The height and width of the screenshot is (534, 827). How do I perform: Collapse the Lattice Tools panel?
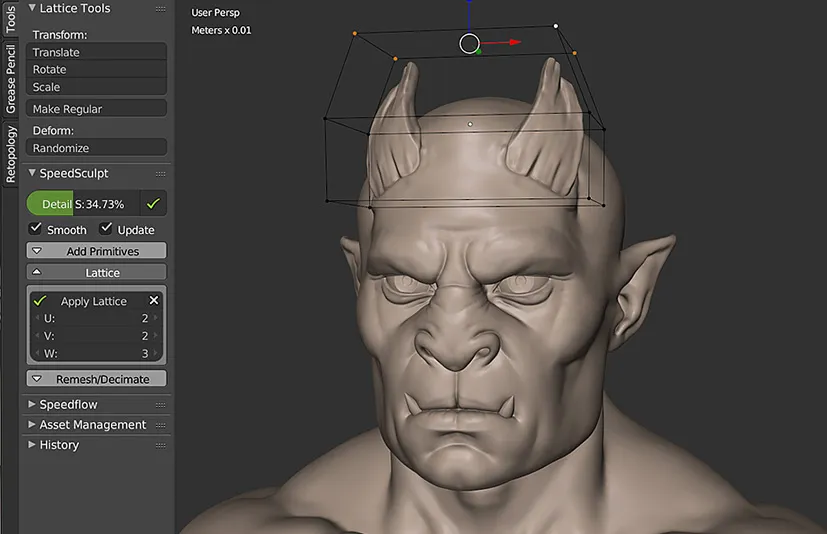point(32,8)
